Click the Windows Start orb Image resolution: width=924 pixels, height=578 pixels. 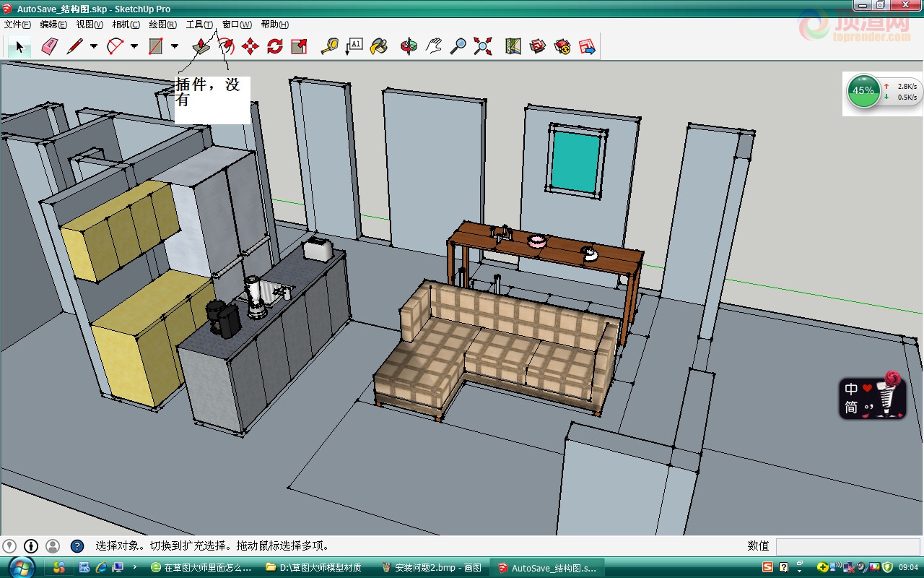click(x=22, y=567)
